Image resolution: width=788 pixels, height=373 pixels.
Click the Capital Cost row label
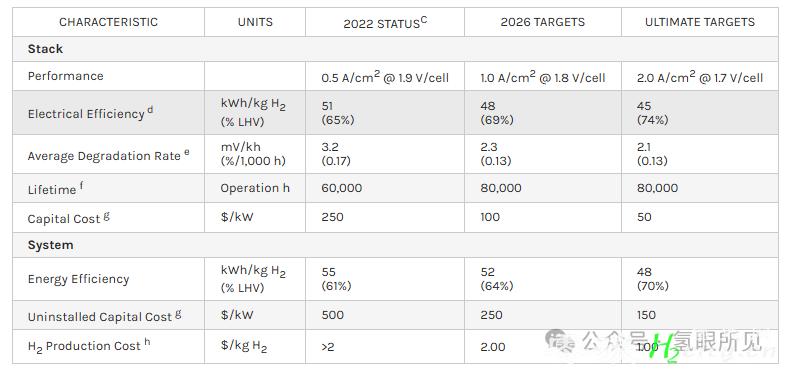tap(68, 218)
